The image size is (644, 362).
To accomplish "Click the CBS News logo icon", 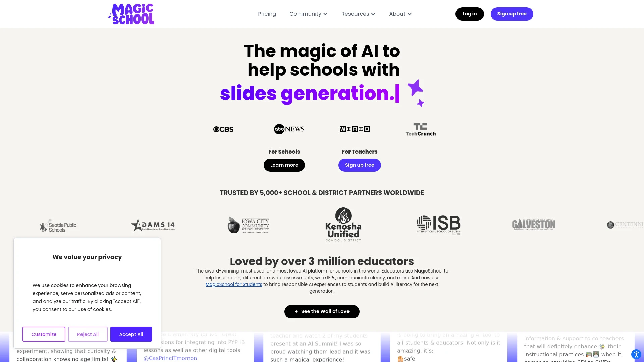I will pos(223,129).
